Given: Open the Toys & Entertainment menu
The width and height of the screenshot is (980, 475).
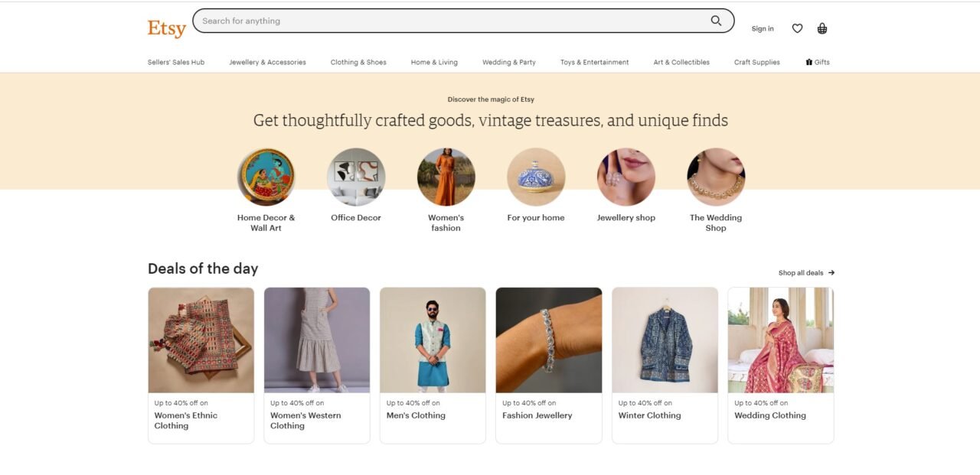Looking at the screenshot, I should pyautogui.click(x=594, y=62).
